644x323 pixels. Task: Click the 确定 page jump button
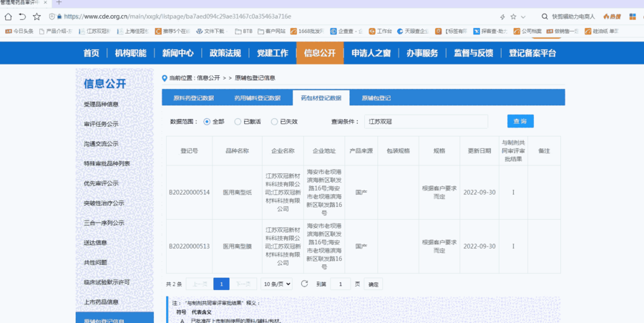374,284
